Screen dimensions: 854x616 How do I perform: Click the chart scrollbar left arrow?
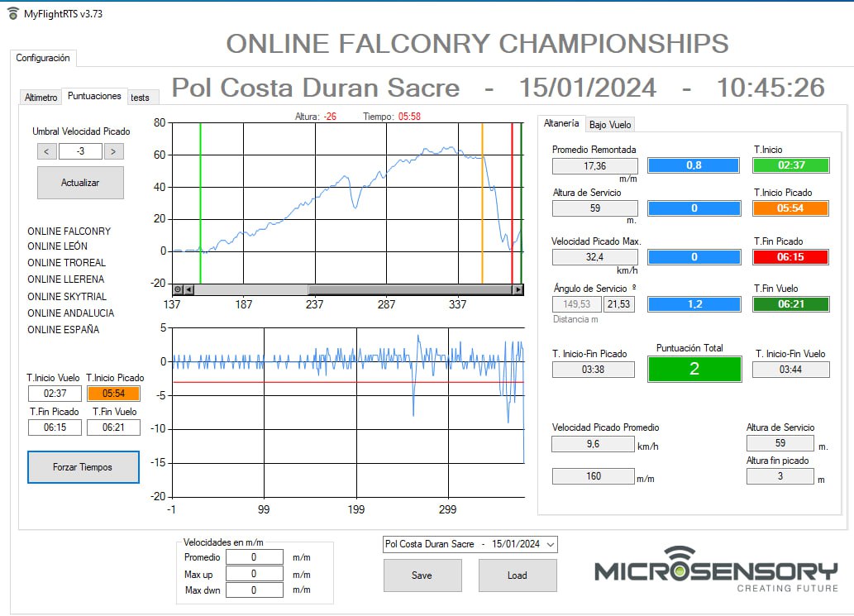188,289
